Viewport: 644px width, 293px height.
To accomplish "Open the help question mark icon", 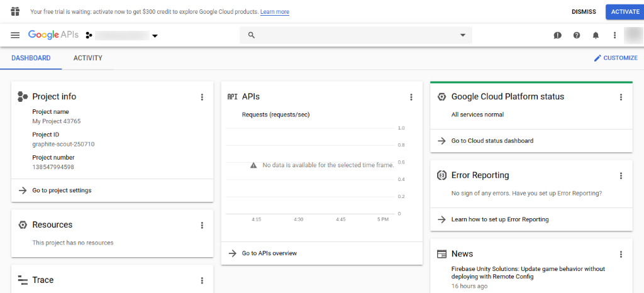I will click(x=577, y=35).
